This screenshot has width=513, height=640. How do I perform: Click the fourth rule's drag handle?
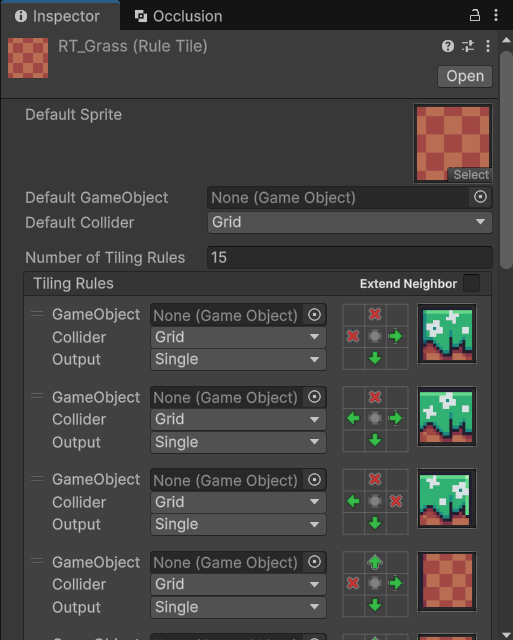(x=37, y=561)
